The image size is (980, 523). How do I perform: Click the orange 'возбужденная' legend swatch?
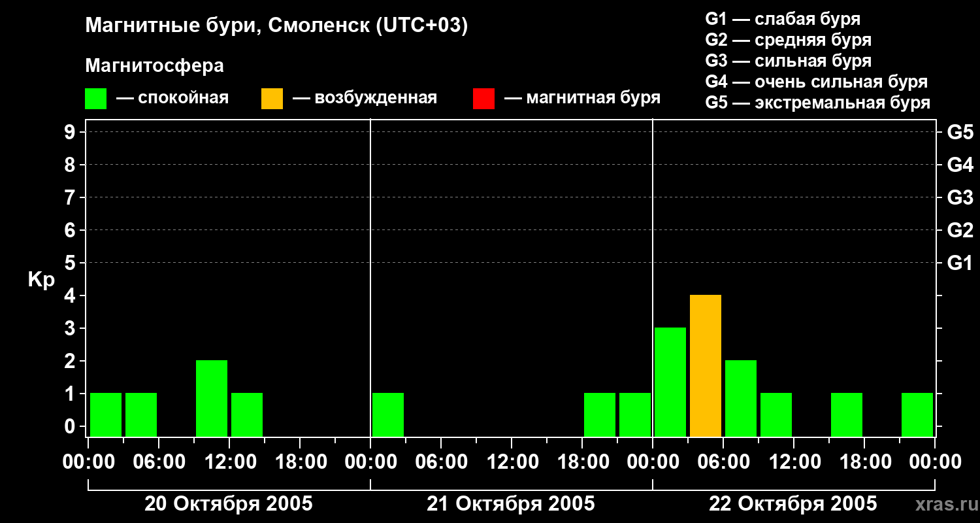tap(272, 99)
